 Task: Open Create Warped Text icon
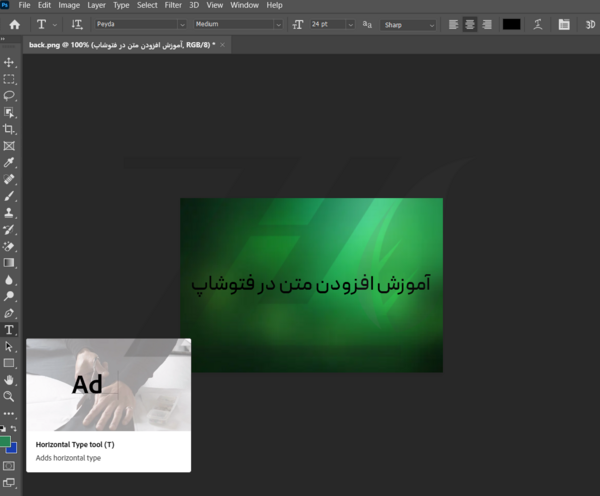538,24
